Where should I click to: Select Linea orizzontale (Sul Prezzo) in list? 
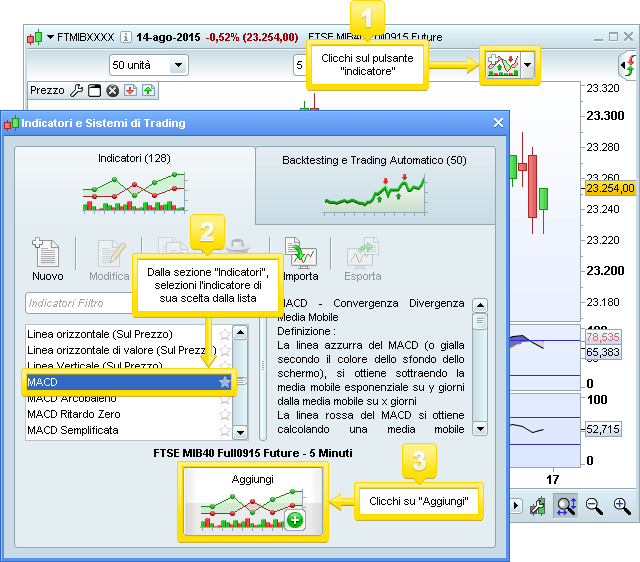click(128, 334)
